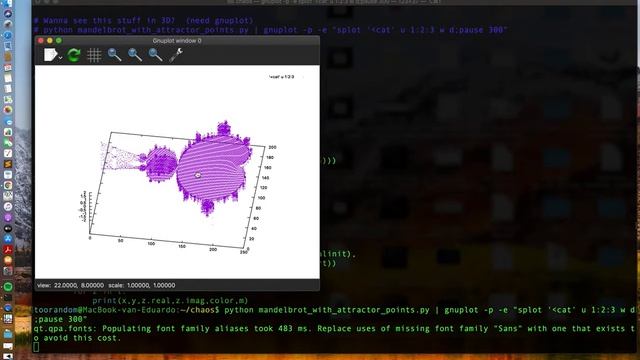Open Calendar from the Dock
Screen dimensions: 640x360
point(8,67)
